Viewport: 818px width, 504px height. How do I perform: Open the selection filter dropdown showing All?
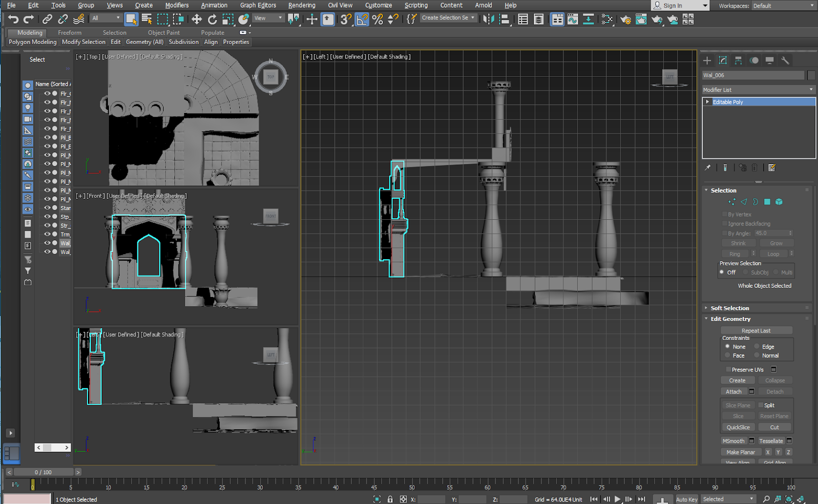point(106,17)
